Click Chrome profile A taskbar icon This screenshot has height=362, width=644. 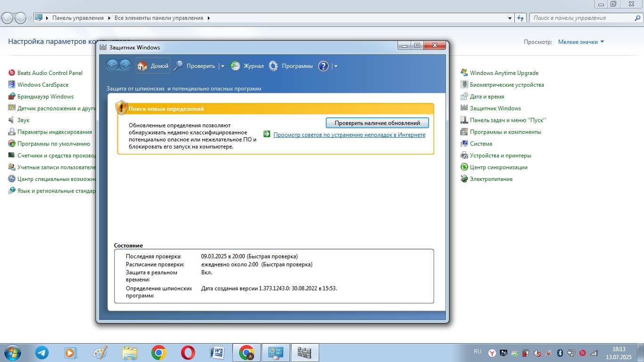(246, 353)
